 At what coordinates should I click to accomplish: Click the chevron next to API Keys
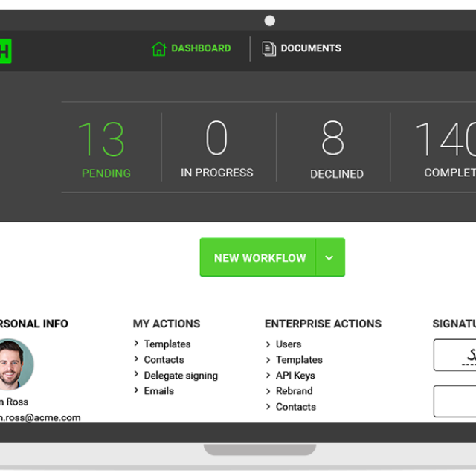[x=268, y=376]
